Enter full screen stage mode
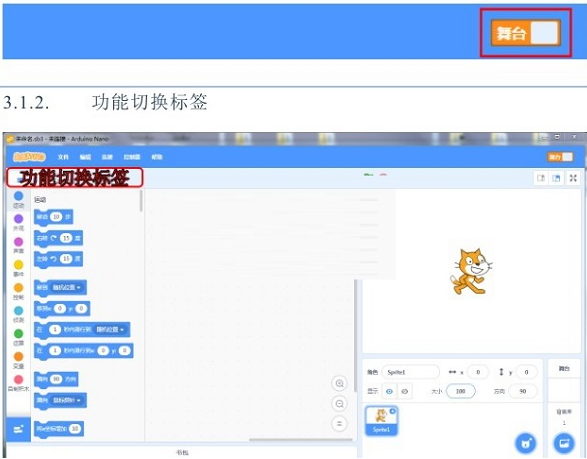 click(x=573, y=178)
